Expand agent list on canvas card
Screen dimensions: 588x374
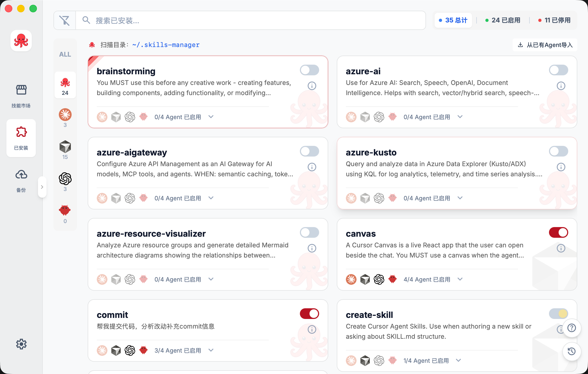pos(460,279)
